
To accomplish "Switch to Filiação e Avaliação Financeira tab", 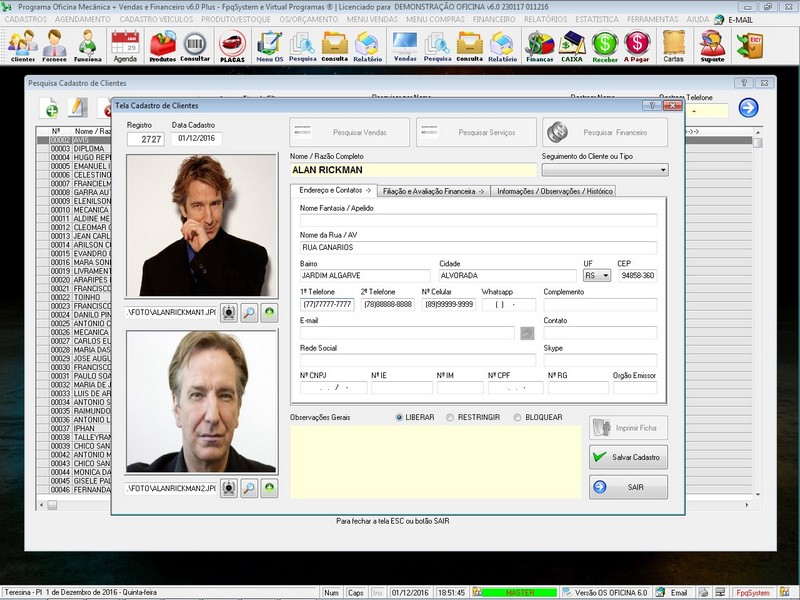I will coord(433,191).
